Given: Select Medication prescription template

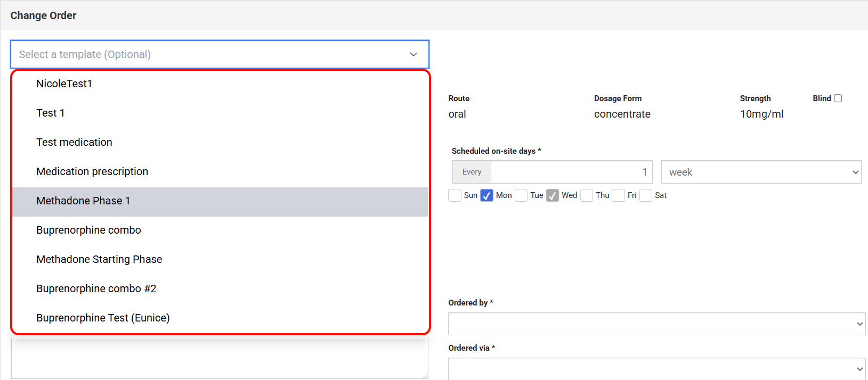Looking at the screenshot, I should click(x=92, y=171).
